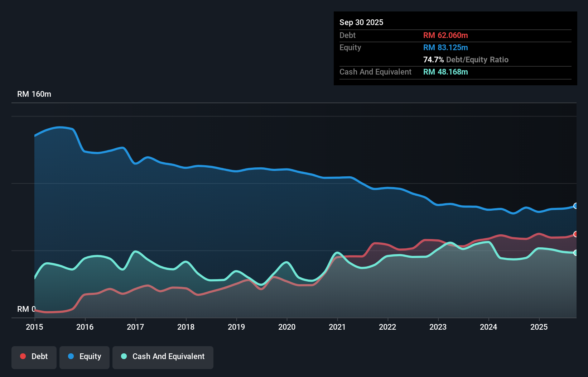Screen dimensions: 588x377
Task: Click the 2017 x-axis label
Action: click(x=135, y=327)
